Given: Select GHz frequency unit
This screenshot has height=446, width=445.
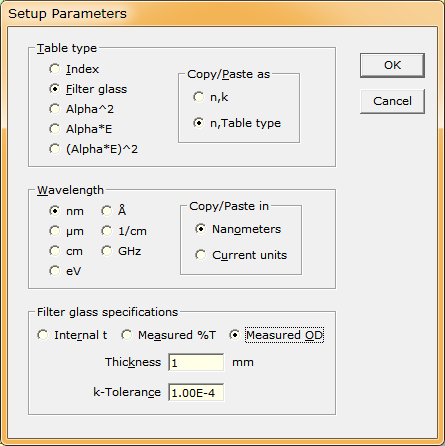Looking at the screenshot, I should (121, 251).
